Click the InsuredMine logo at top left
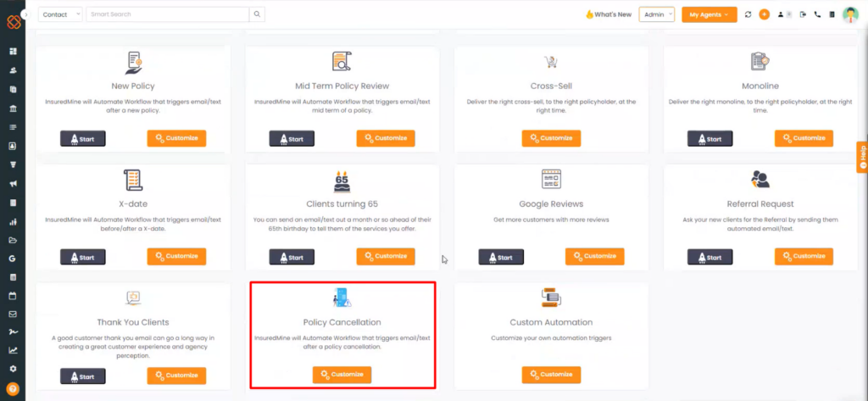This screenshot has height=401, width=868. [x=14, y=22]
